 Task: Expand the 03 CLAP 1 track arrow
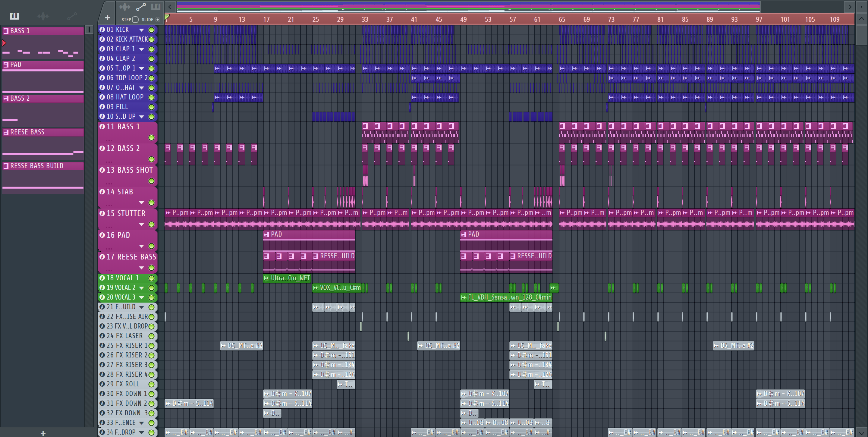(x=142, y=49)
